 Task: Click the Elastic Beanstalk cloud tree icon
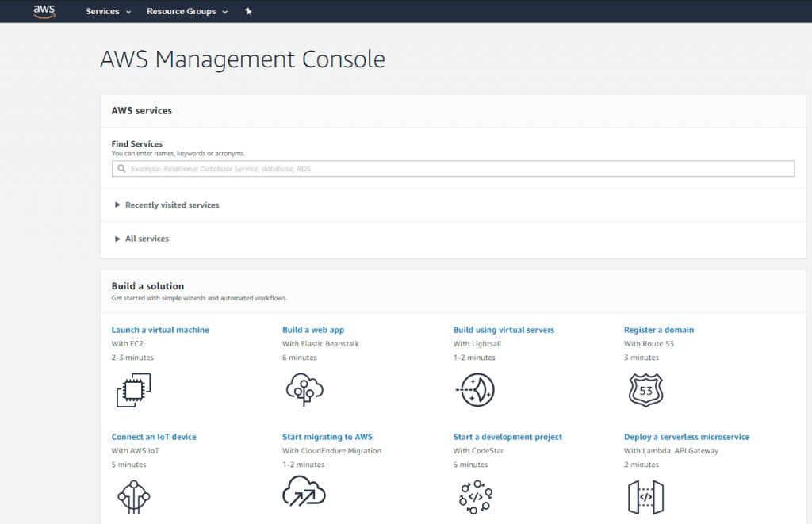(304, 390)
